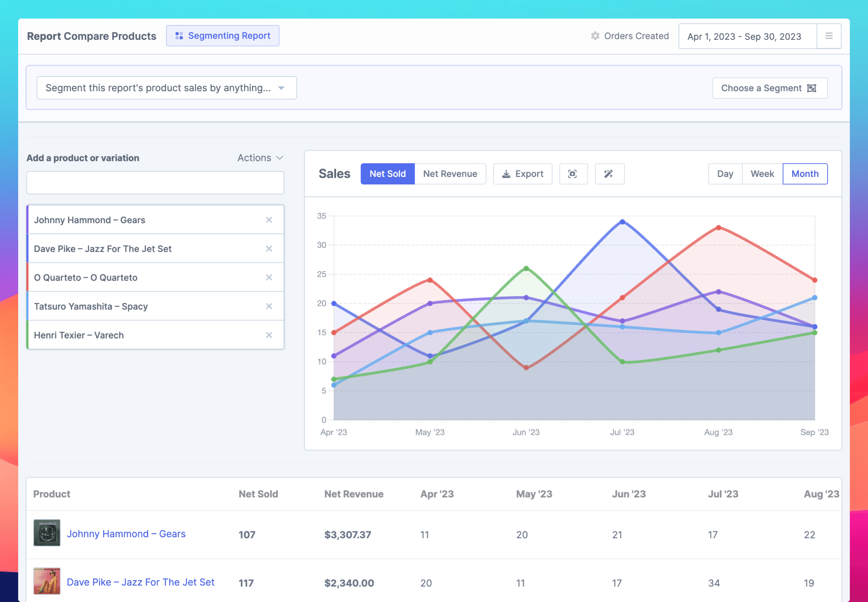Open the Dave Pike – Jazz For The Jet Set link

[141, 582]
